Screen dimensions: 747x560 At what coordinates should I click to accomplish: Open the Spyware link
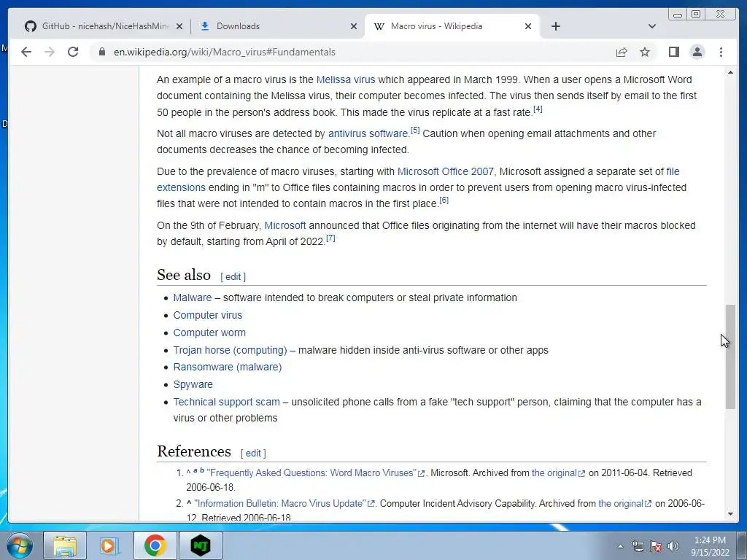[193, 384]
